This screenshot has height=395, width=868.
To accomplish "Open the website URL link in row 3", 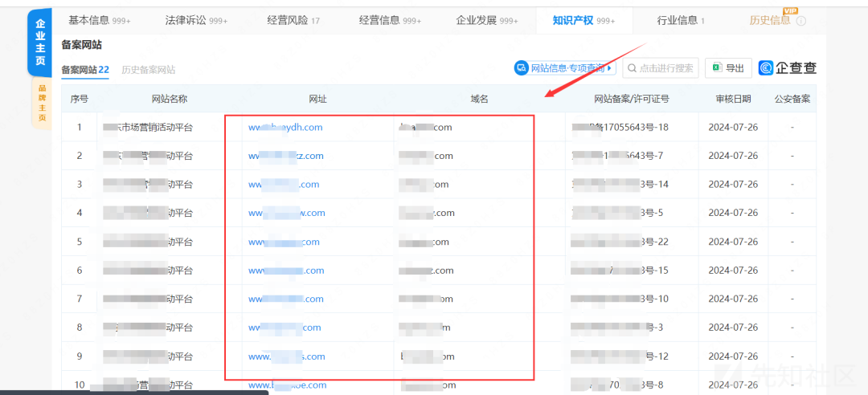I will 284,184.
